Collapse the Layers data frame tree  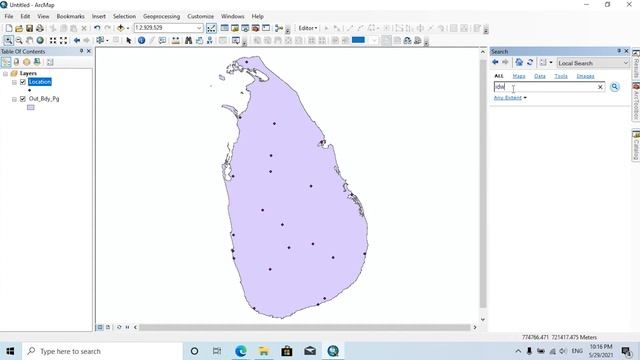coord(5,73)
